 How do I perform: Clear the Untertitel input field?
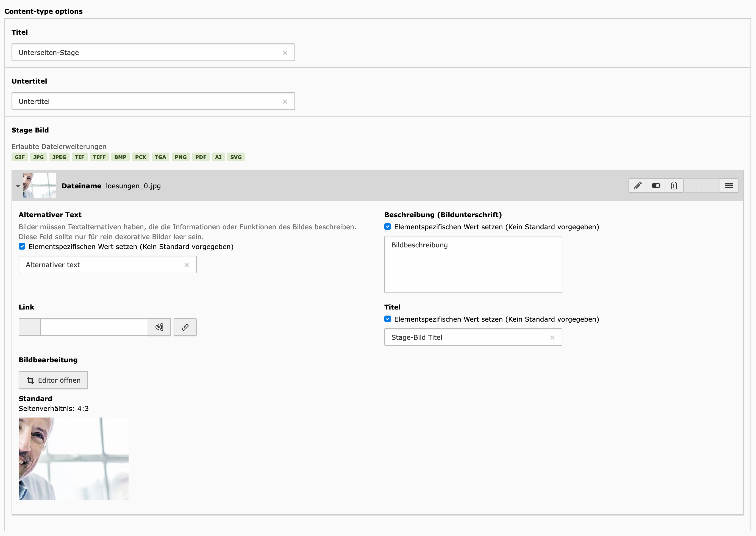(x=285, y=102)
